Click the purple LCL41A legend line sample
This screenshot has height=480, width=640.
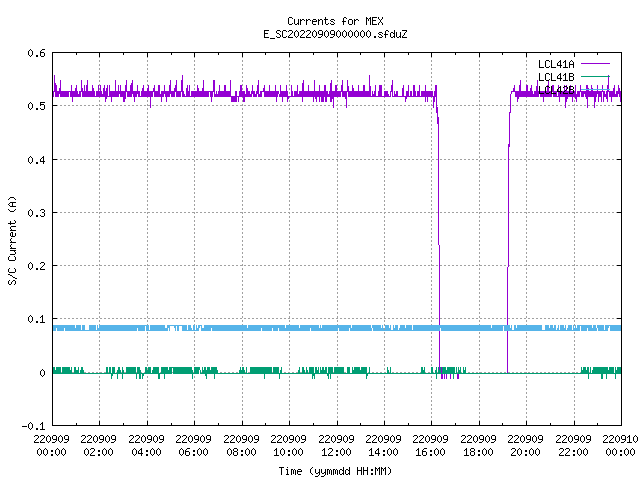595,64
